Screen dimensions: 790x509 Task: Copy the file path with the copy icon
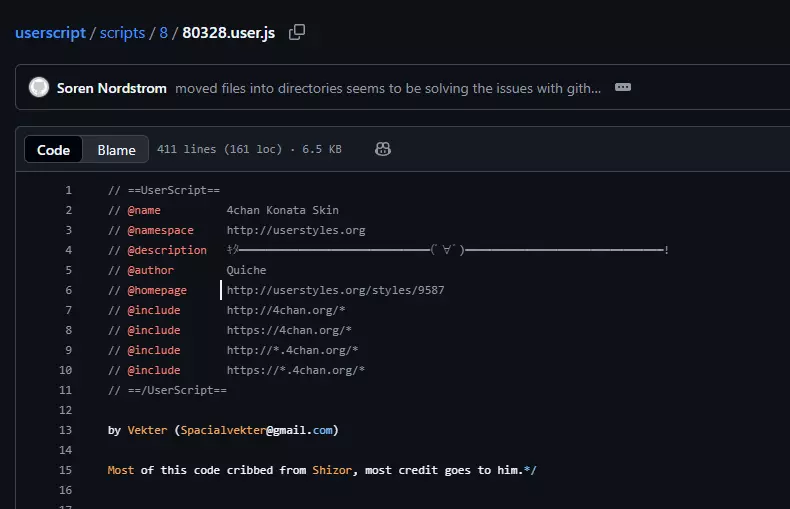tap(297, 32)
